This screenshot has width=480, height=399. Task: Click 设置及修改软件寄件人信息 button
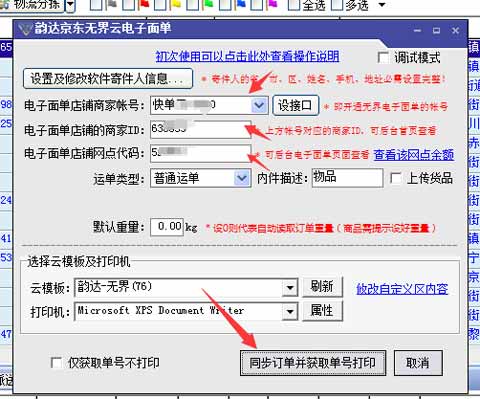108,79
